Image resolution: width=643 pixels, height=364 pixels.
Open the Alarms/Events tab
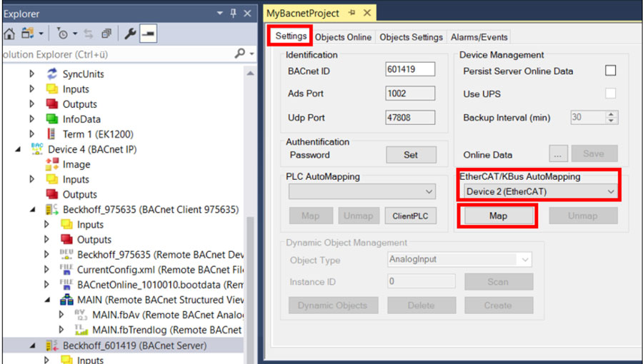point(479,37)
